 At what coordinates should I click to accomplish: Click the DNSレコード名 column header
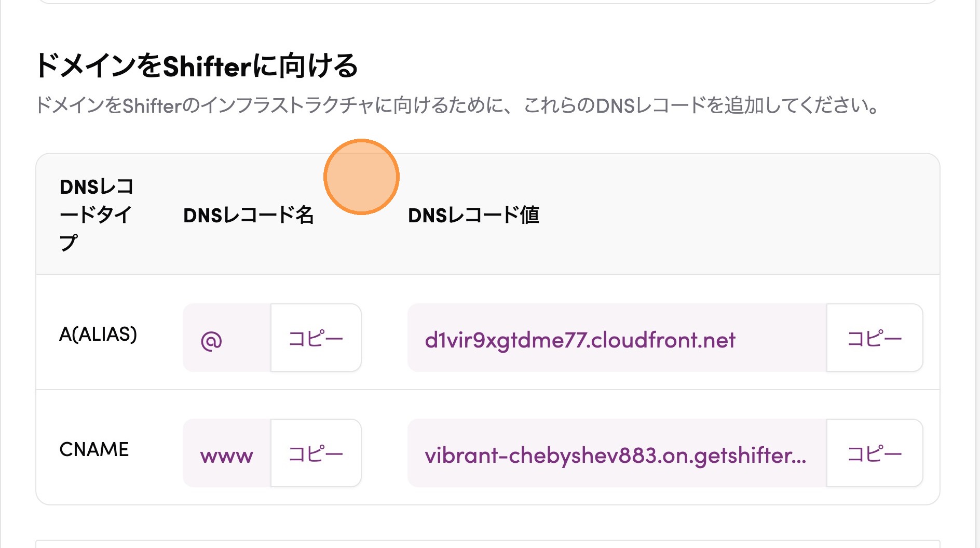(x=248, y=215)
